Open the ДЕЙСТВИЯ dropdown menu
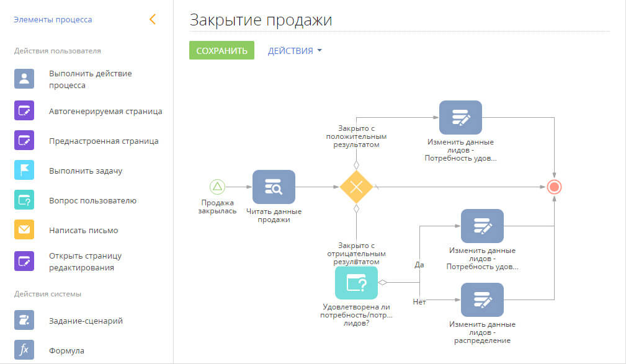 [295, 51]
